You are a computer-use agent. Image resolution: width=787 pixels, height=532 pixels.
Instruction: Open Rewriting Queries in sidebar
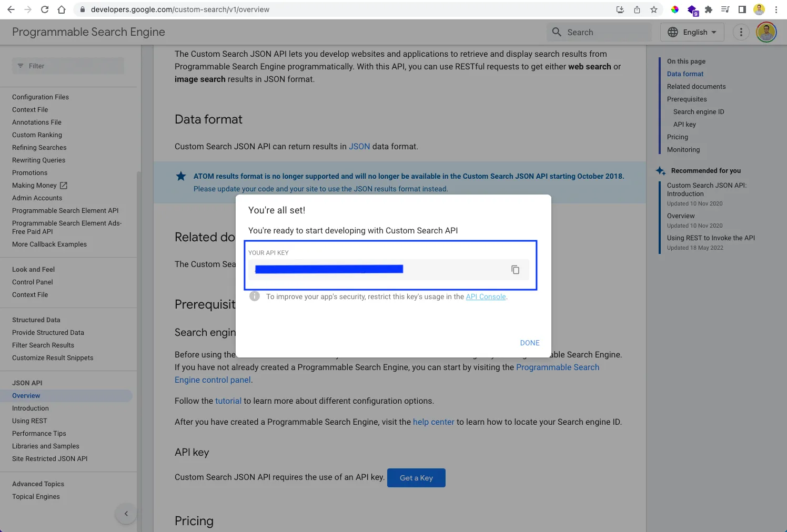[39, 160]
